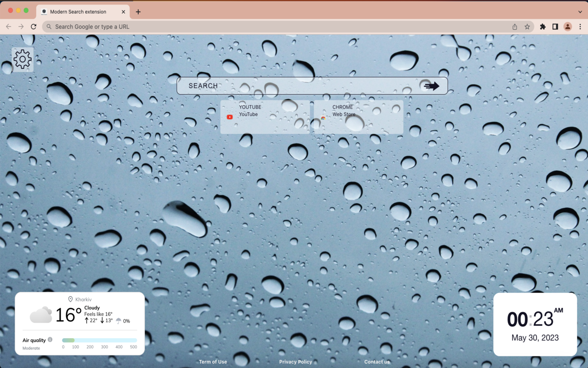Screen dimensions: 588x368
Task: Open the Privacy Policy link
Action: [x=295, y=362]
